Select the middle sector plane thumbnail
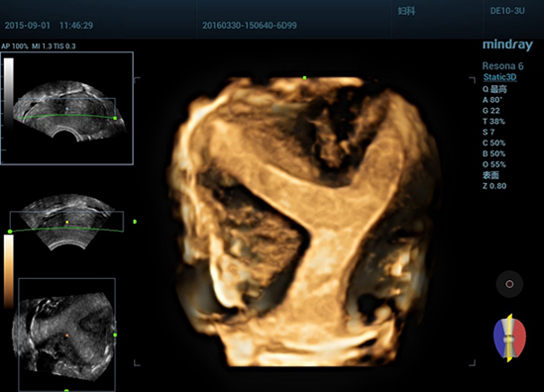The image size is (544, 392). point(66,221)
